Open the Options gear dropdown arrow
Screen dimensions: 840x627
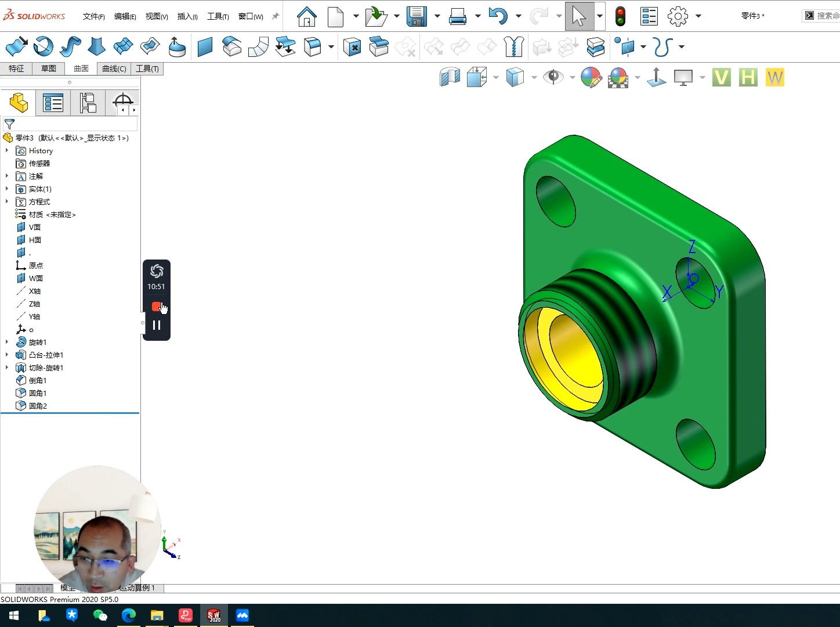click(x=698, y=16)
